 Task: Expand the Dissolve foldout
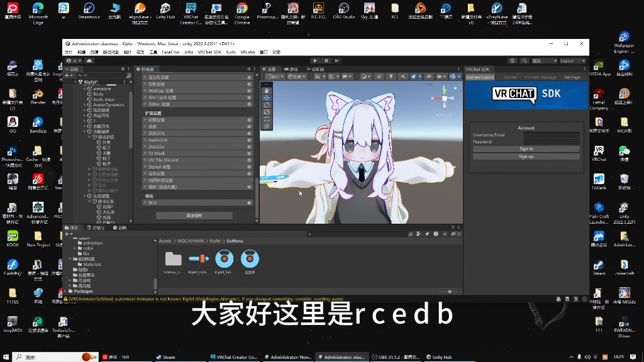pos(145,146)
